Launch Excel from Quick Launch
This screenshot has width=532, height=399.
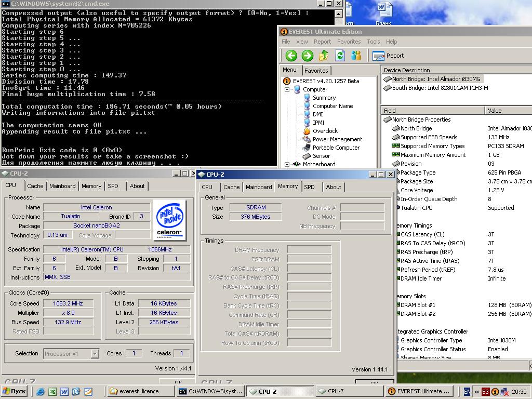pos(52,392)
